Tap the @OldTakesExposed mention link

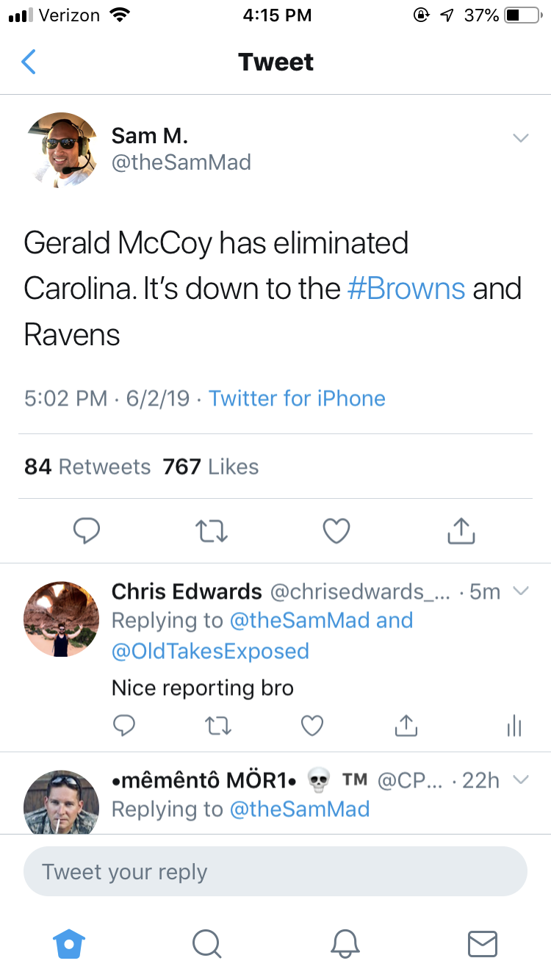click(x=210, y=651)
